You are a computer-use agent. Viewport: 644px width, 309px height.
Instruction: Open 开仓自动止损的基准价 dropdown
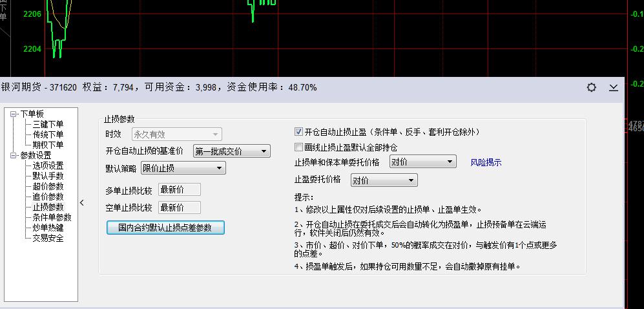tap(231, 151)
